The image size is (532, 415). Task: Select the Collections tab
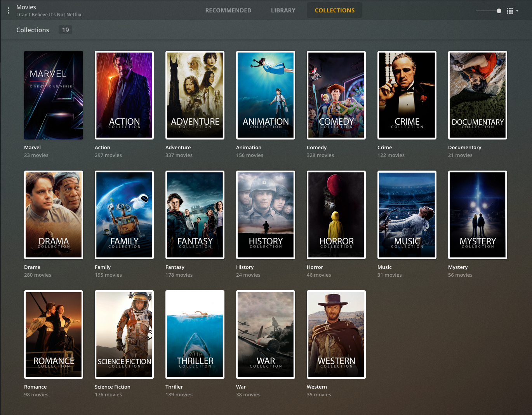pyautogui.click(x=335, y=10)
